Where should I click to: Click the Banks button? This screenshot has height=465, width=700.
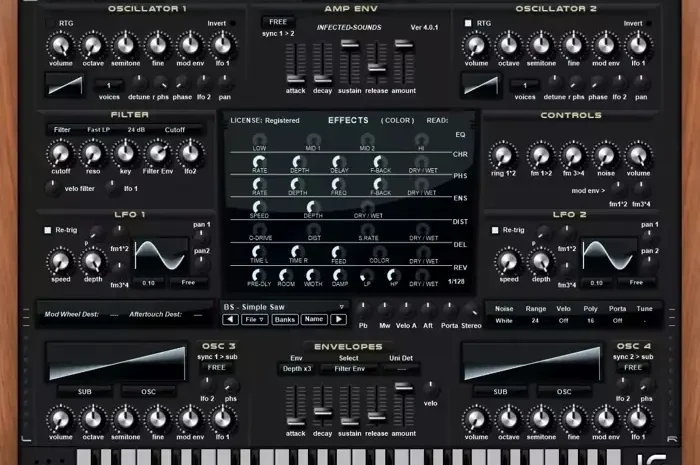pyautogui.click(x=285, y=320)
